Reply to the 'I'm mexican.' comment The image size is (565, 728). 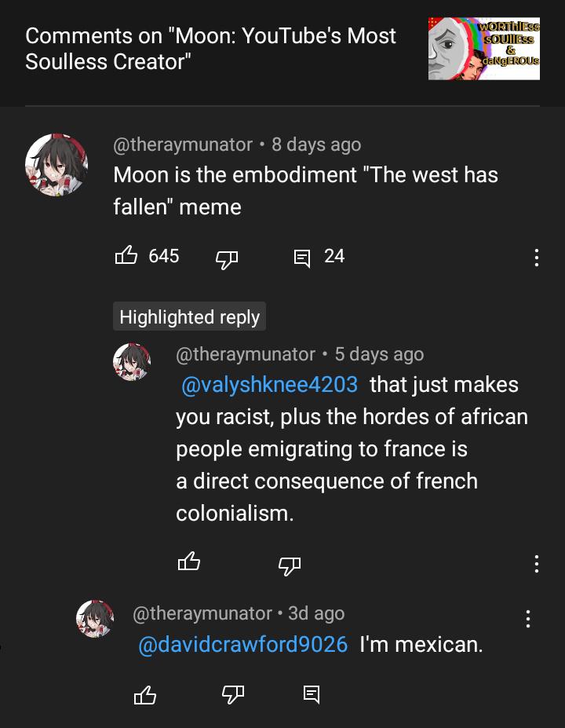coord(312,693)
